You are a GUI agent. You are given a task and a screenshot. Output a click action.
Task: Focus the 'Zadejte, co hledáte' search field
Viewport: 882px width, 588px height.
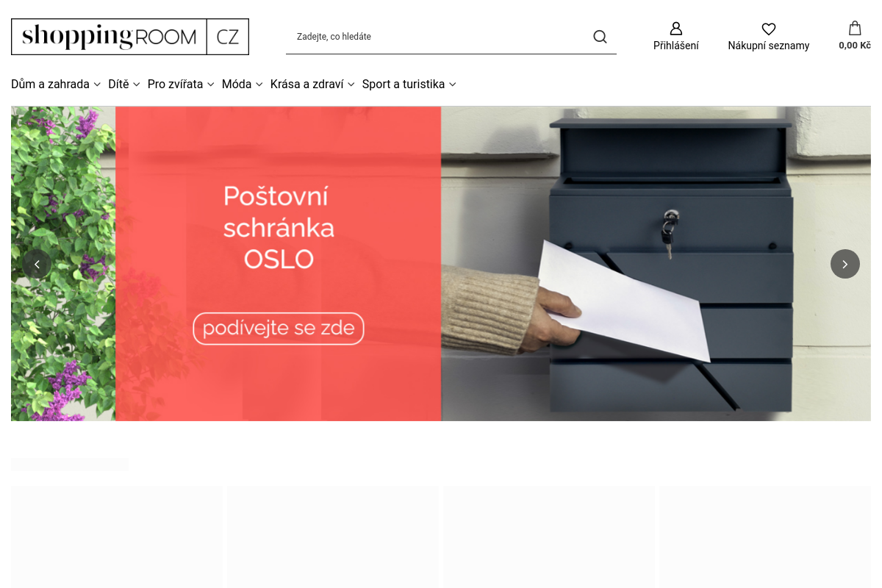click(438, 37)
